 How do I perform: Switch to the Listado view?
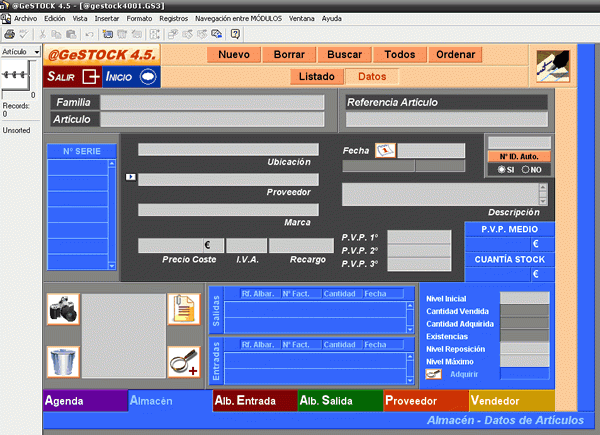[317, 77]
